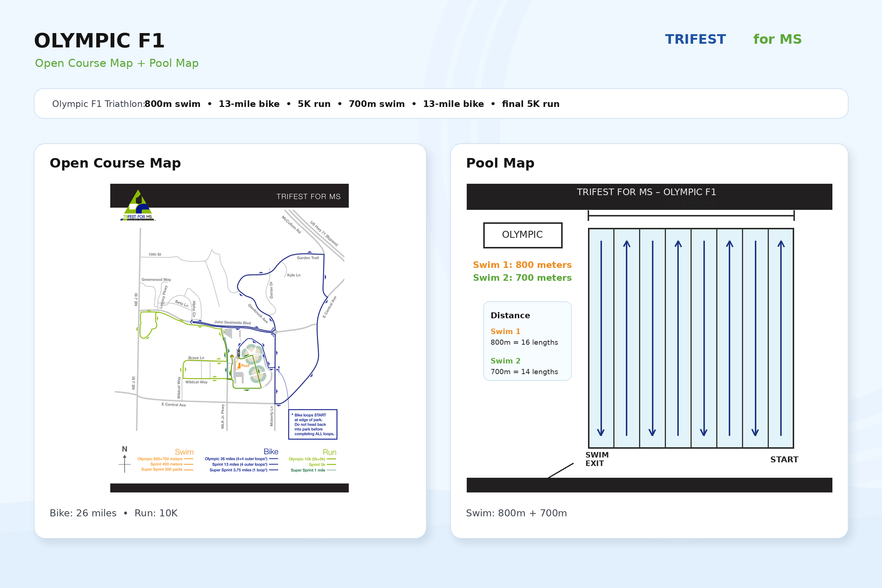Viewport: 882px width, 588px height.
Task: Click the "Glenbrook Ave" street label
Action: point(258,313)
